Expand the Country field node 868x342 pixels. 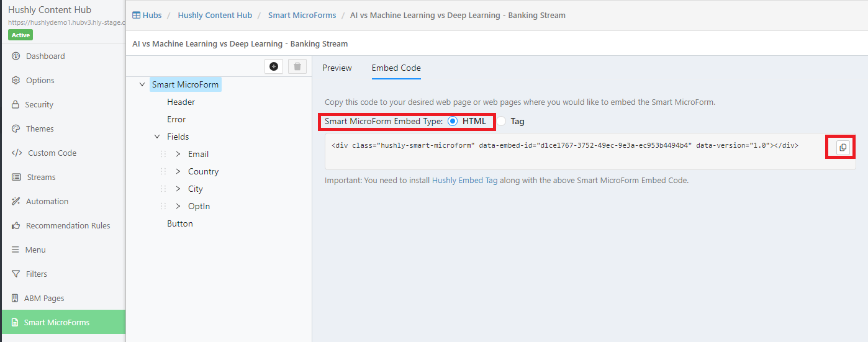point(178,171)
